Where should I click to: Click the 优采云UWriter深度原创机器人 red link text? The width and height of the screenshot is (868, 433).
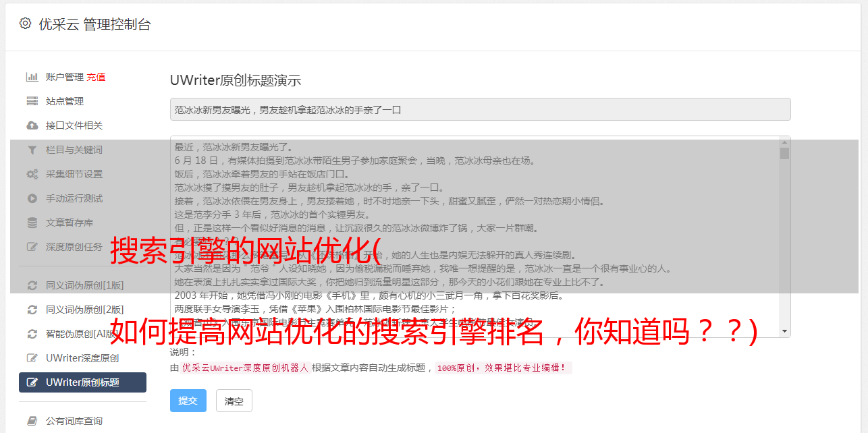[x=245, y=368]
